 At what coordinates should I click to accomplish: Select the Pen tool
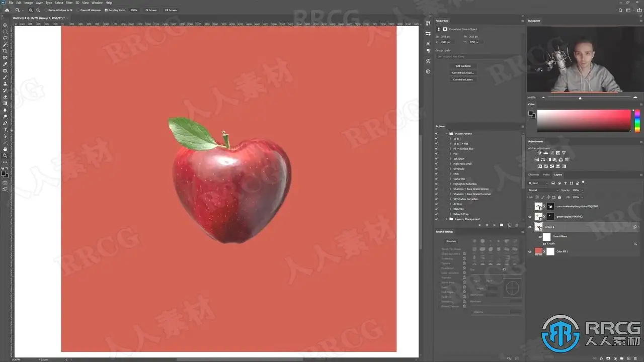(x=5, y=123)
